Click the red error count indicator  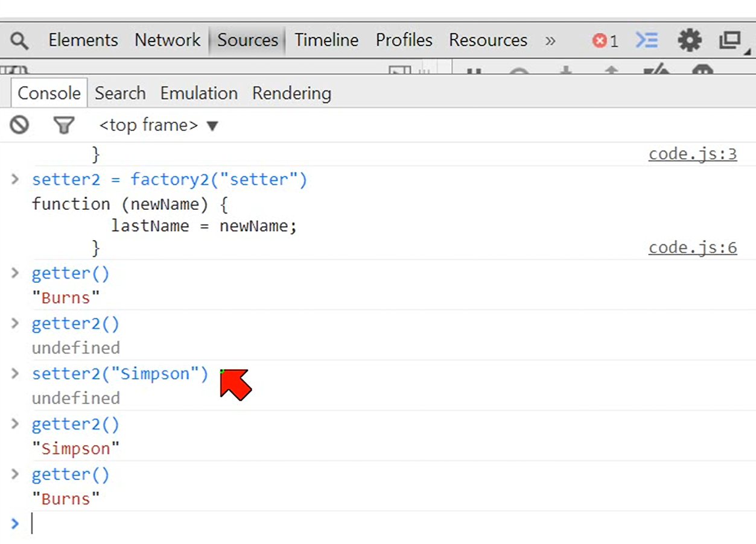click(605, 41)
